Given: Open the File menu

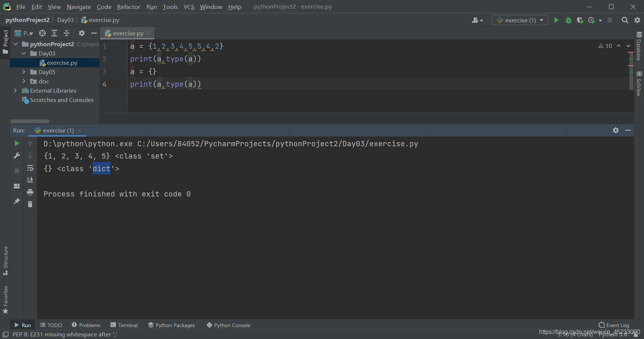Looking at the screenshot, I should (21, 7).
